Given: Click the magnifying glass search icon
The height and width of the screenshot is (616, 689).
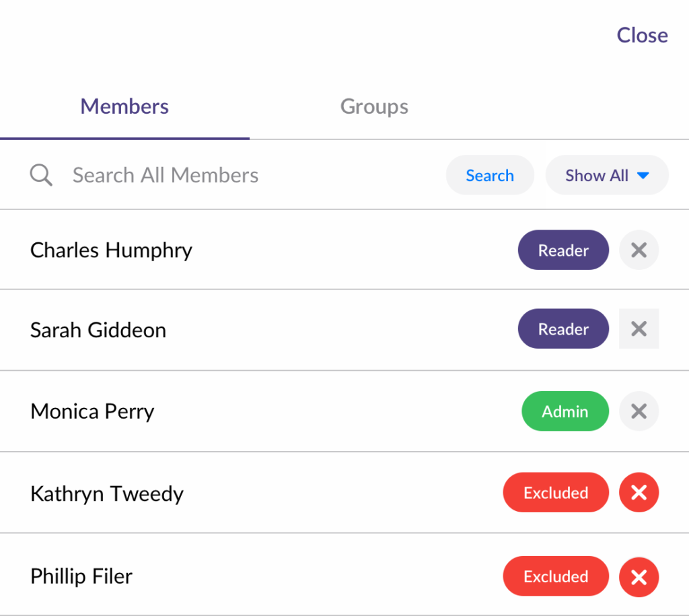Looking at the screenshot, I should point(41,176).
